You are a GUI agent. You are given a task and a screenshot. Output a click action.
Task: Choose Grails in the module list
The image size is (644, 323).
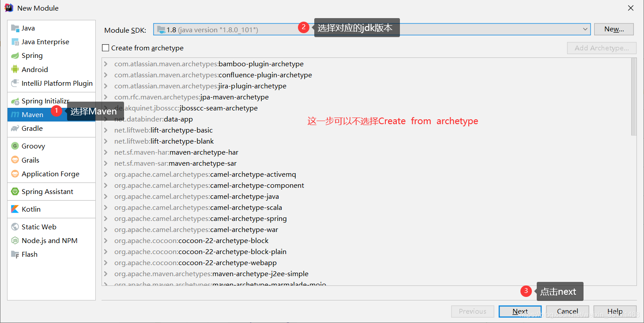point(51,160)
